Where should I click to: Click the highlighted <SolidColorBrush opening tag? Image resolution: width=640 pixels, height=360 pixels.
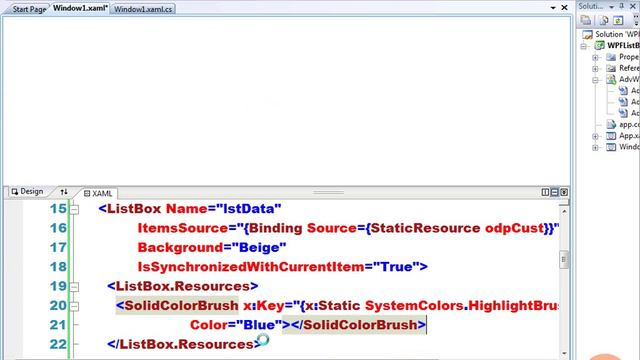(177, 305)
